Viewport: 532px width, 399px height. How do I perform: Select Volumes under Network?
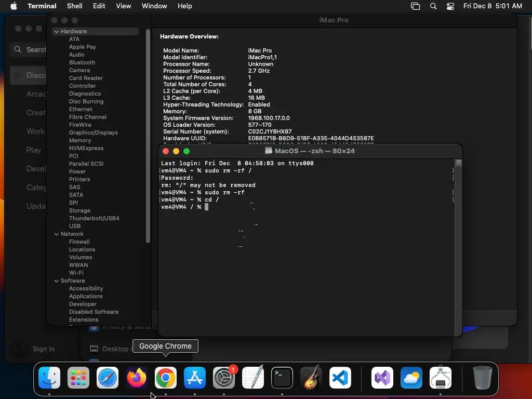81,258
